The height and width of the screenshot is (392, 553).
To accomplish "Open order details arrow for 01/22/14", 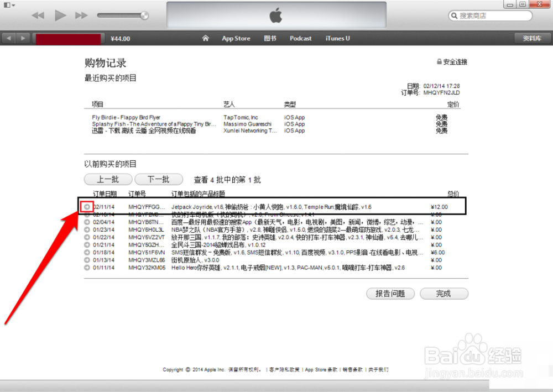I will click(87, 237).
